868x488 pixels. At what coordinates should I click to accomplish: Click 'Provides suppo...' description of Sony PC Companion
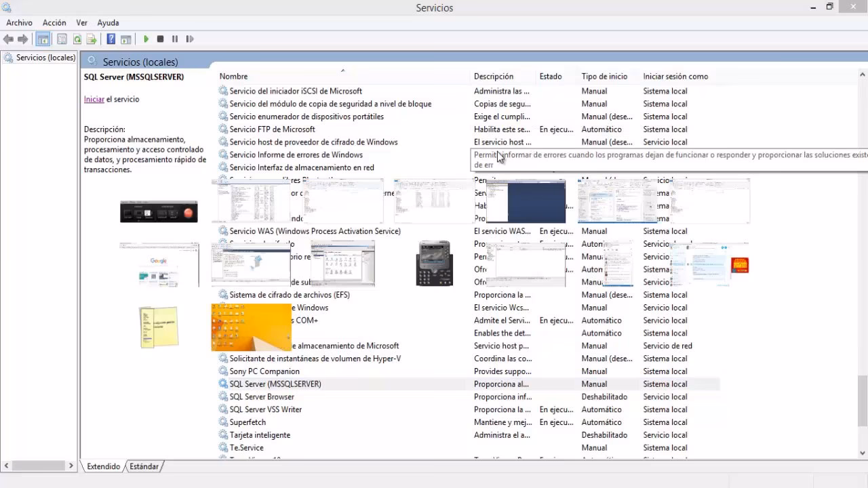tap(502, 371)
